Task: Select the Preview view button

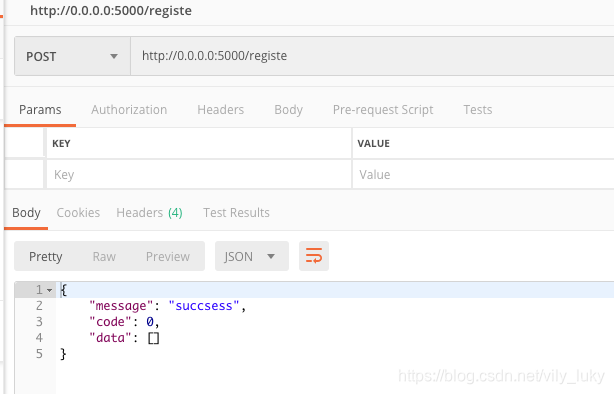Action: (168, 257)
